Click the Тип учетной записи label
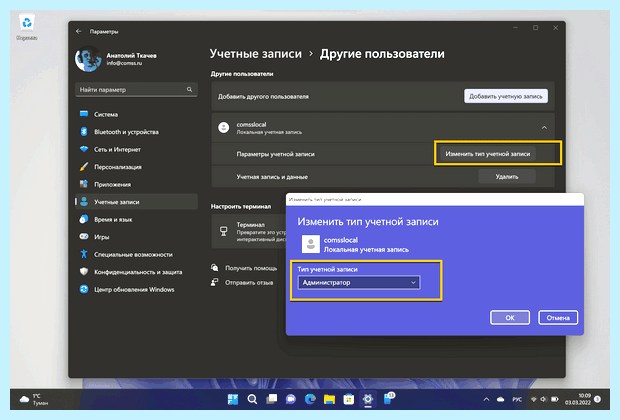 327,269
